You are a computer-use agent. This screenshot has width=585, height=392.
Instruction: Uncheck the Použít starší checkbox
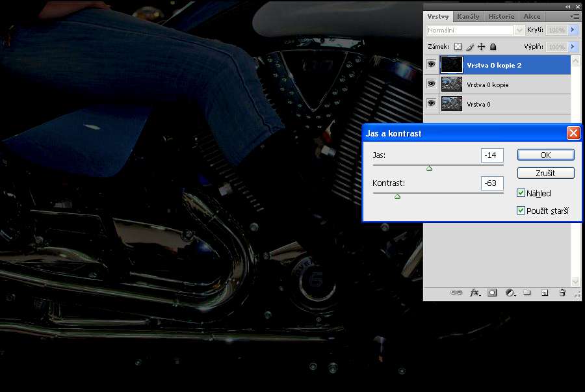(521, 211)
